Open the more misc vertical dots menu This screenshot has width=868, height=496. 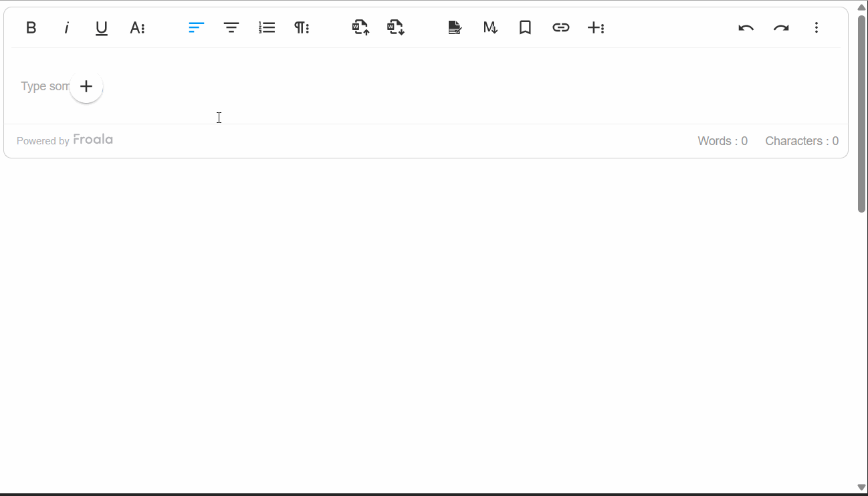click(817, 28)
